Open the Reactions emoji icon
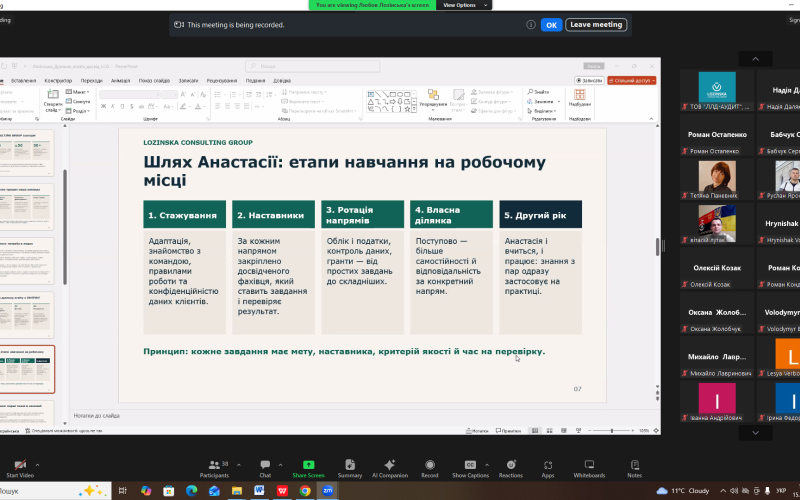800x500 pixels. point(511,465)
